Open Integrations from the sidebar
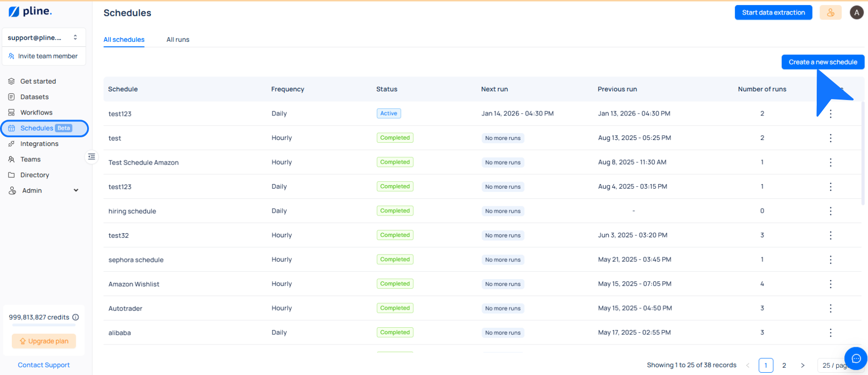 point(39,144)
